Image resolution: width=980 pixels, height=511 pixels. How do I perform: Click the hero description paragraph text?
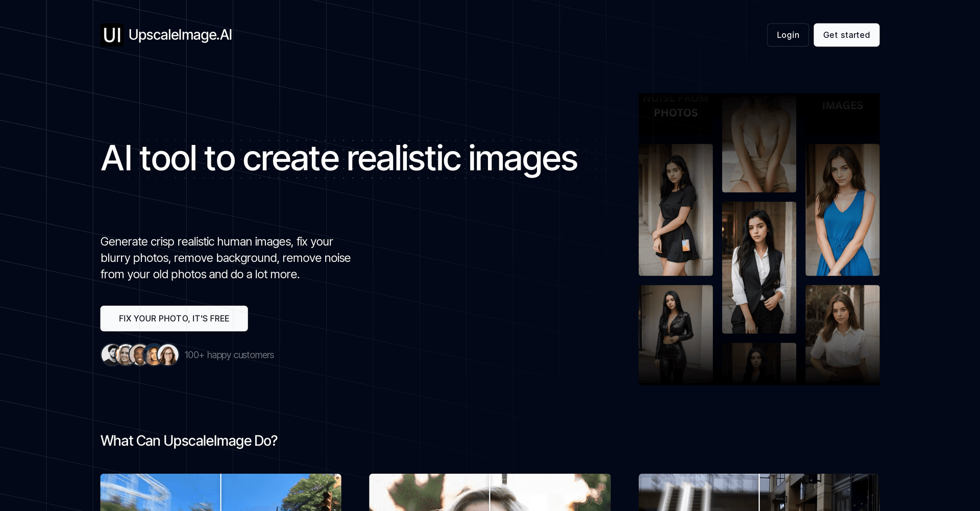[x=226, y=258]
